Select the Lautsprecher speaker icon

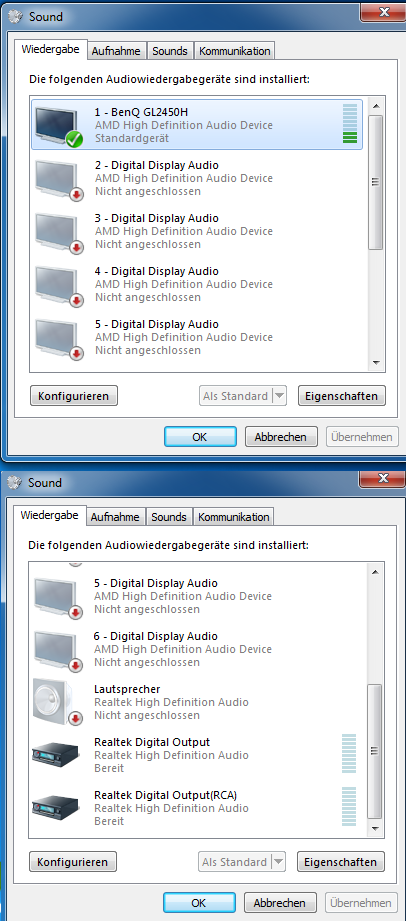(x=57, y=703)
